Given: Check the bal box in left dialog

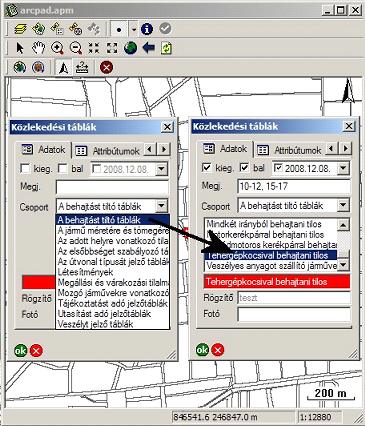Looking at the screenshot, I should (x=63, y=169).
